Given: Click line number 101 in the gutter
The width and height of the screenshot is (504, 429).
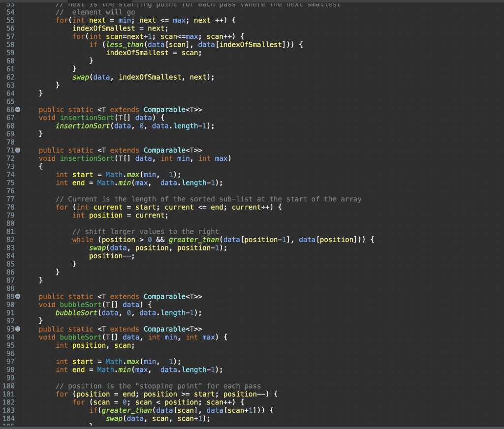Looking at the screenshot, I should coord(8,394).
